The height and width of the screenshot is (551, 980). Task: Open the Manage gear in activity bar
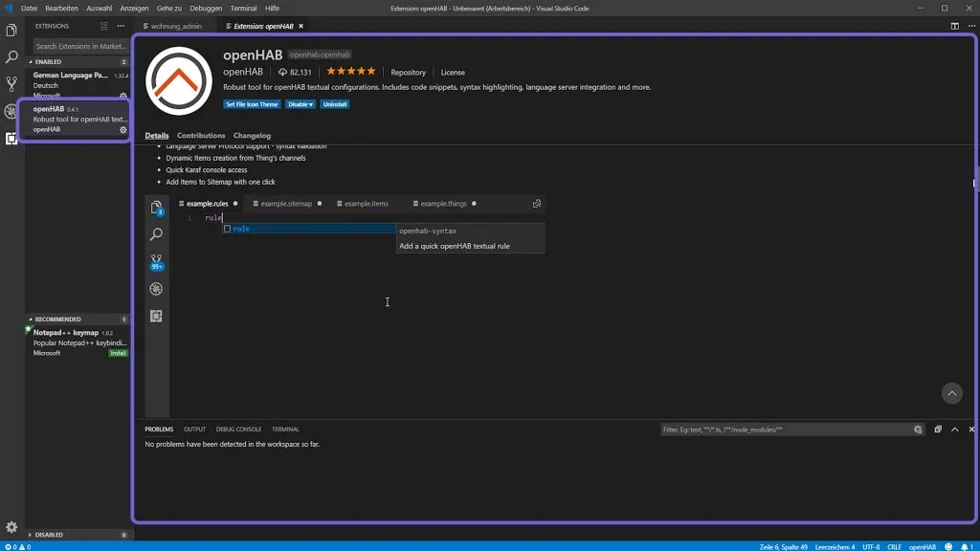click(x=11, y=527)
